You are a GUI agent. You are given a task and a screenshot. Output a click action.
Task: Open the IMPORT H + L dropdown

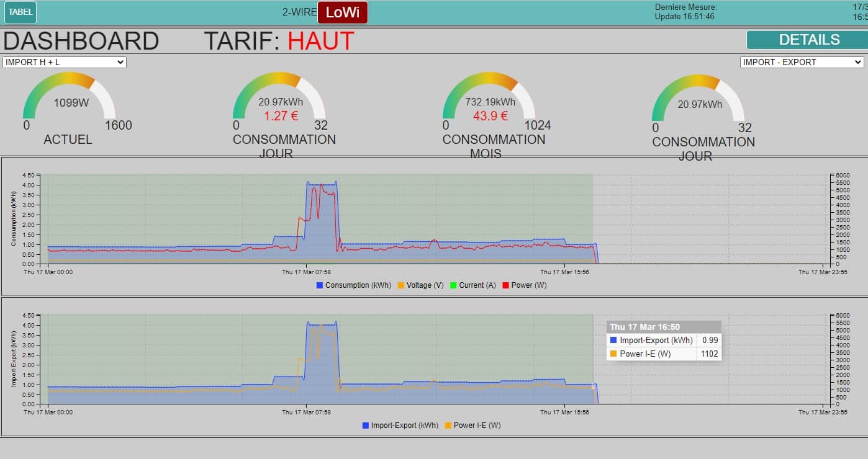pyautogui.click(x=65, y=62)
